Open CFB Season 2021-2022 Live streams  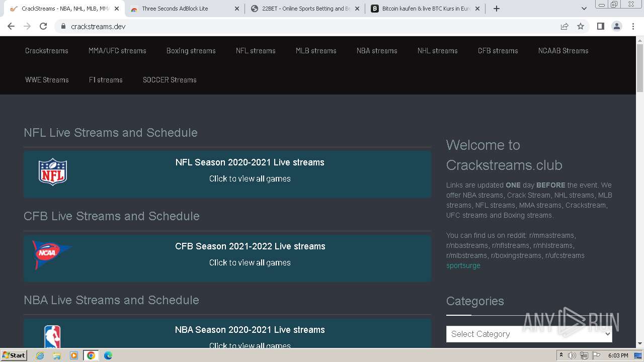click(250, 246)
